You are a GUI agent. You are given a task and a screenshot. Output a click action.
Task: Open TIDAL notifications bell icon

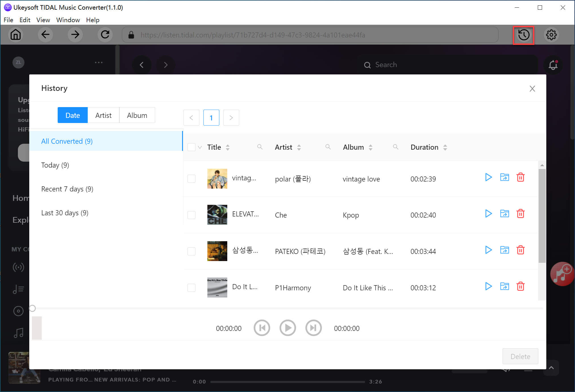click(x=553, y=65)
